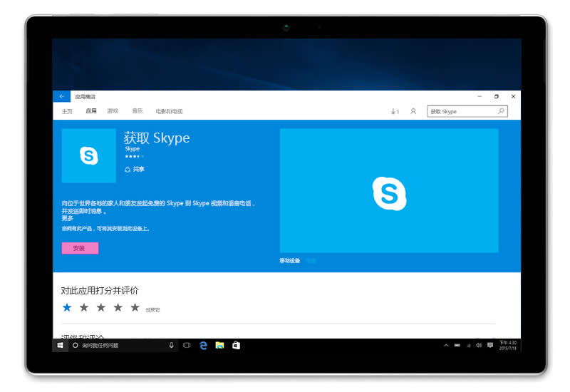Click the Skype publisher link under title
This screenshot has height=392, width=570.
[x=133, y=149]
